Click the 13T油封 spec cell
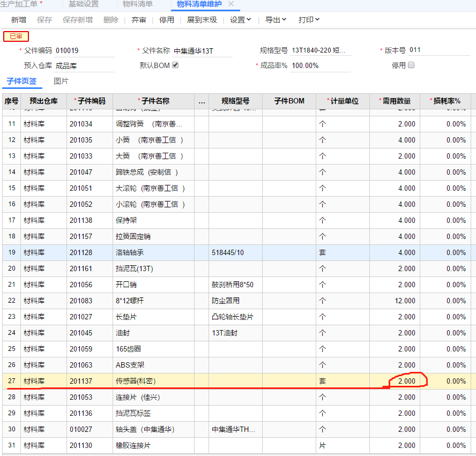The height and width of the screenshot is (456, 476). click(x=235, y=333)
